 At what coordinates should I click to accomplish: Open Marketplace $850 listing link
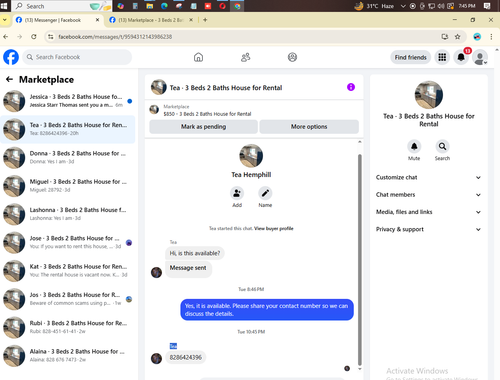[x=207, y=114]
